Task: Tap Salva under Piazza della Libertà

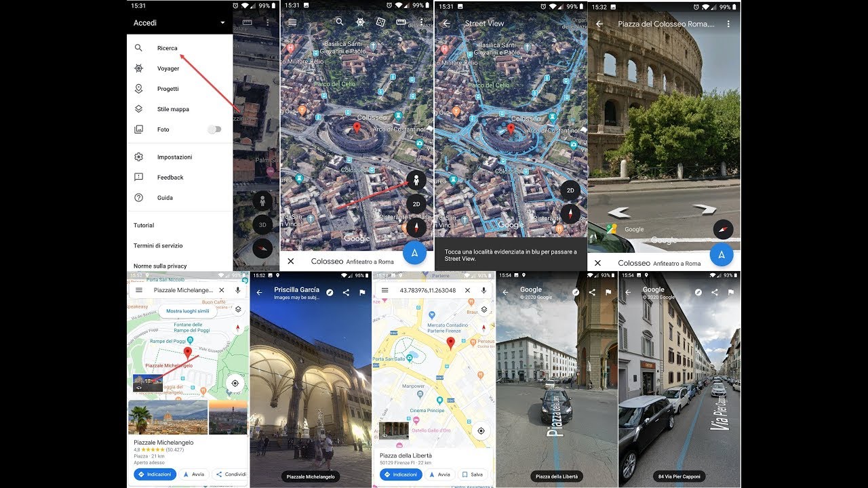Action: (473, 474)
